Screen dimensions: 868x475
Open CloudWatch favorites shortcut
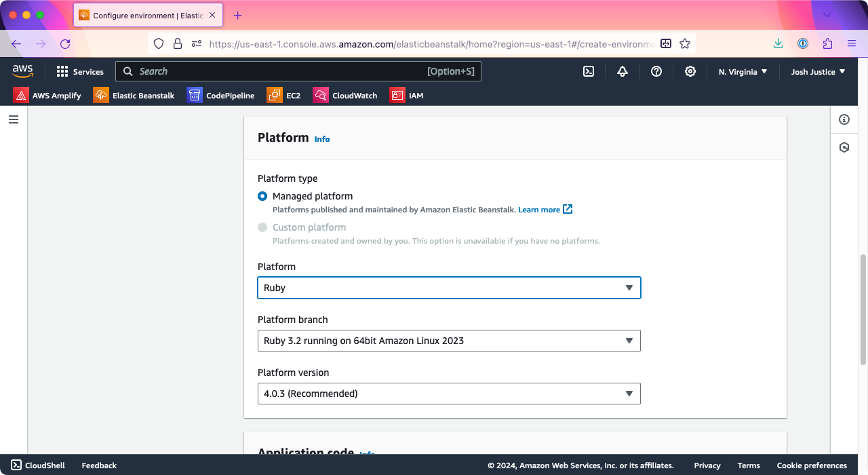click(344, 96)
